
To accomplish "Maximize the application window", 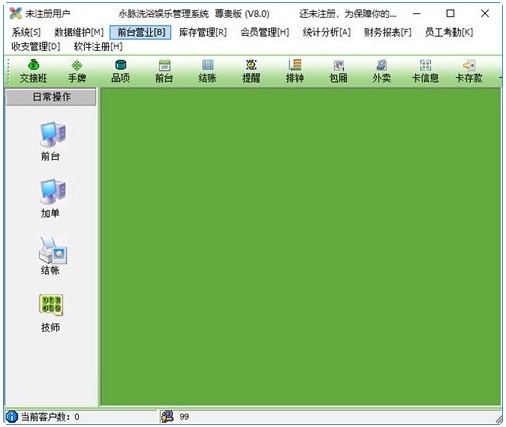I will [x=450, y=13].
